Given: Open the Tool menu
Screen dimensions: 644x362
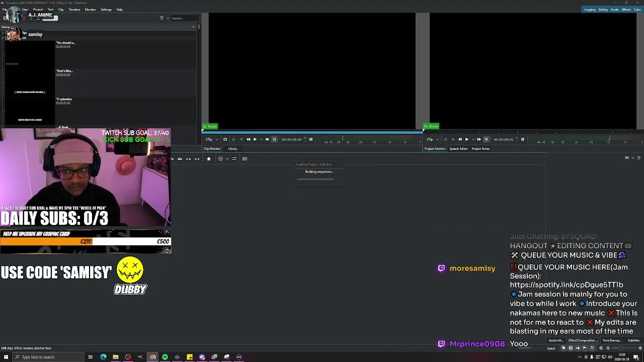Looking at the screenshot, I should click(x=50, y=10).
